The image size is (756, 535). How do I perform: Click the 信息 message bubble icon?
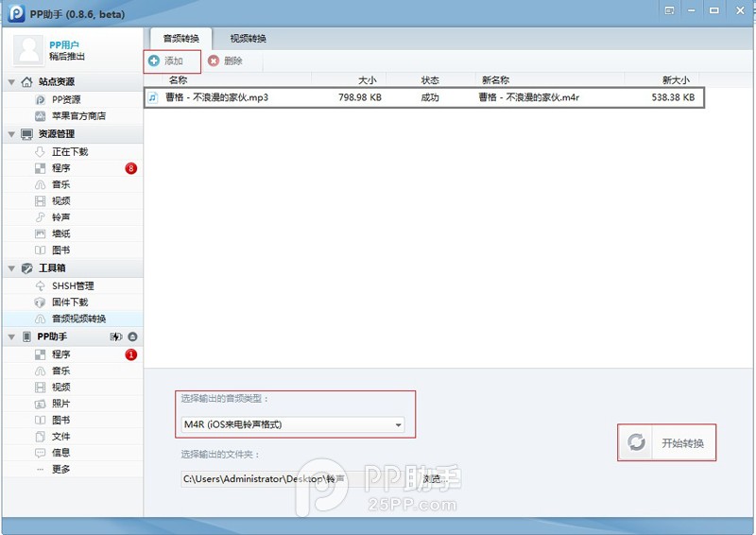(x=40, y=453)
